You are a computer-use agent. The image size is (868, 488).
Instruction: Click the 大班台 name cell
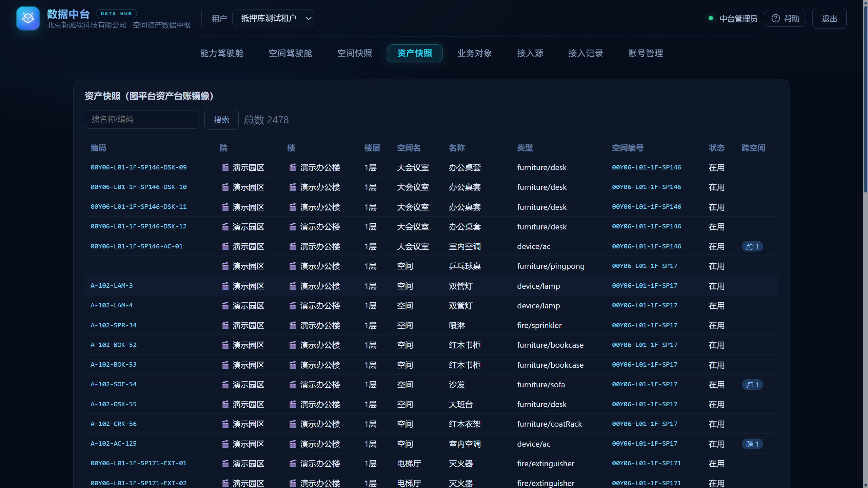pyautogui.click(x=460, y=404)
